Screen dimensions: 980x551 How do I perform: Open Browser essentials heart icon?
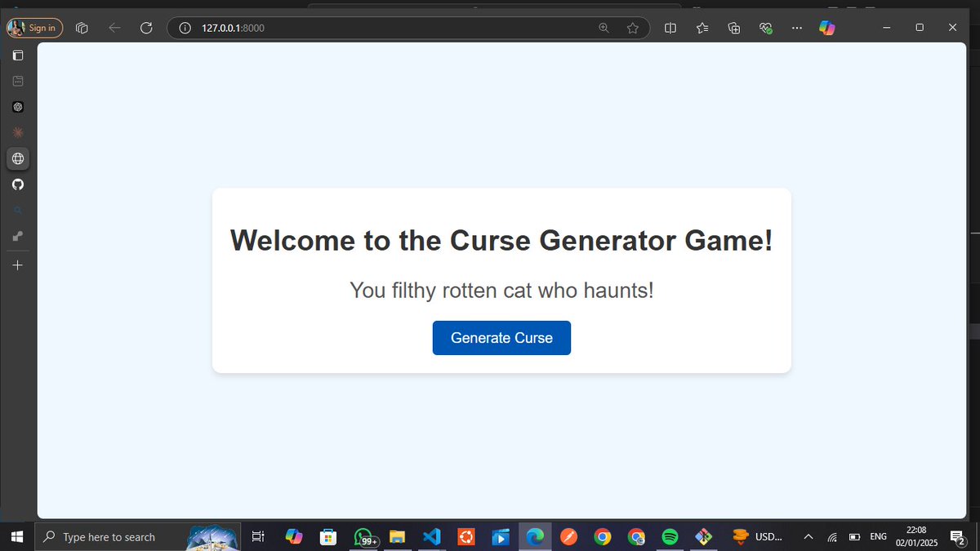(x=765, y=28)
